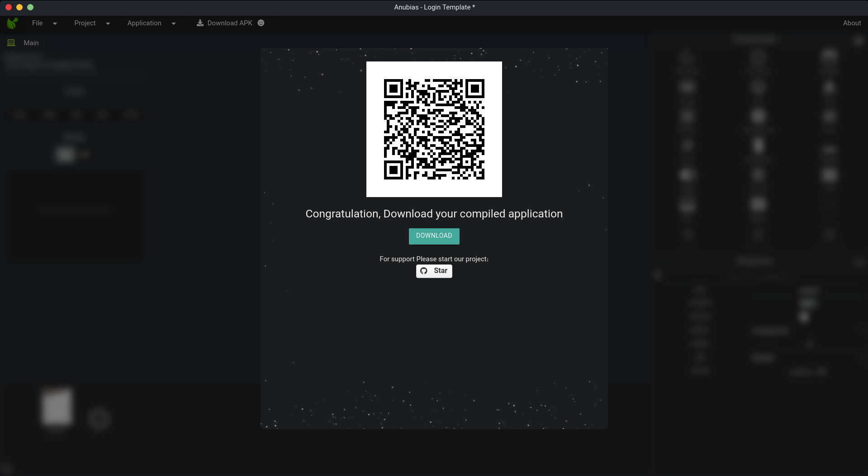
Task: Minimize the window with the yellow button
Action: 19,7
